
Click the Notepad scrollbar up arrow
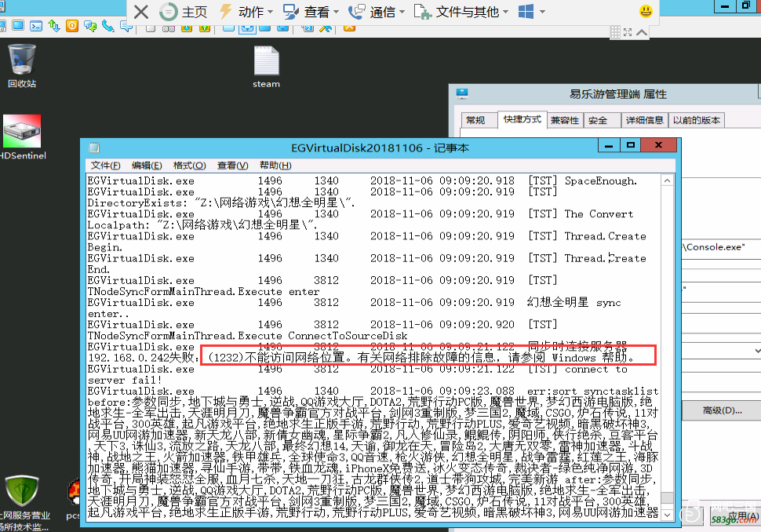[x=668, y=180]
